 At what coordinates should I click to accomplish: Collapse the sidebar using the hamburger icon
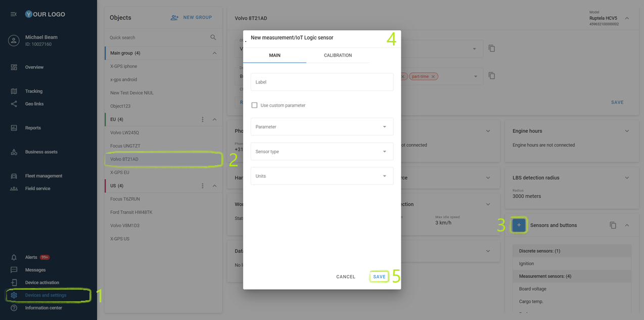point(13,14)
